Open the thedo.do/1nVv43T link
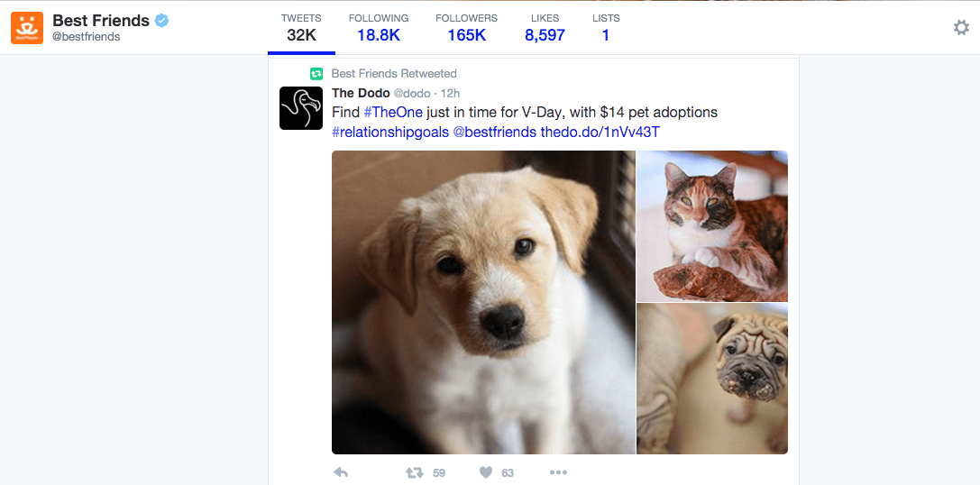 (600, 133)
